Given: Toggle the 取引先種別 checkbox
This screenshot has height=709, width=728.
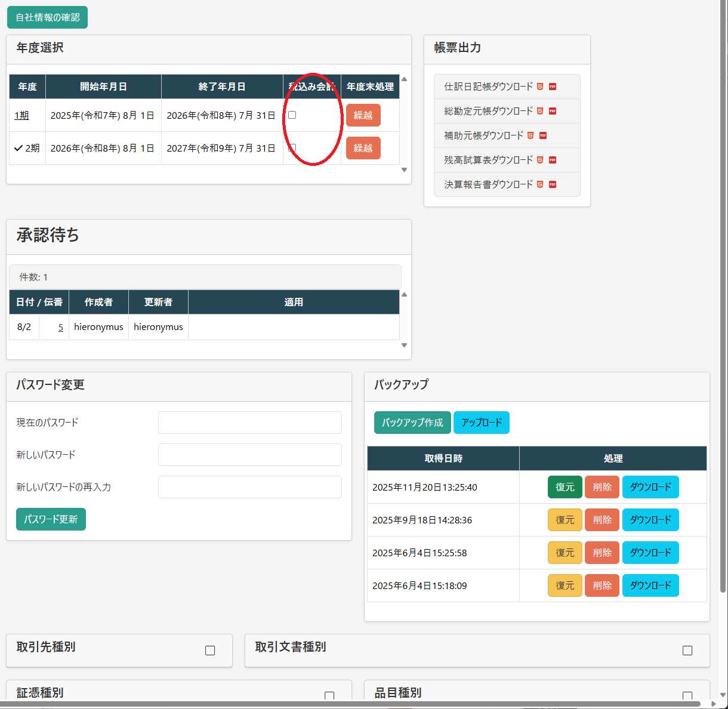Looking at the screenshot, I should coord(210,651).
